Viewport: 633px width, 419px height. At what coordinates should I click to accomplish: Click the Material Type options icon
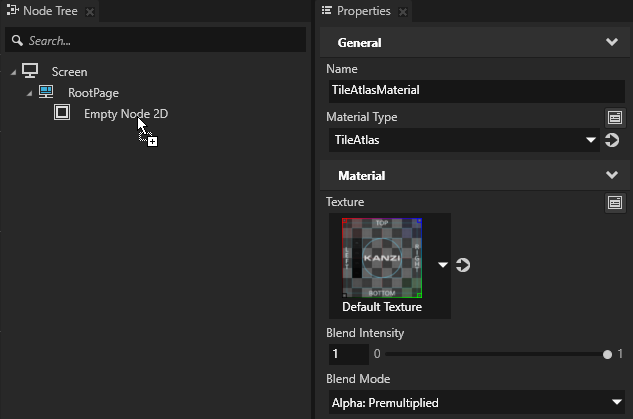pos(615,117)
